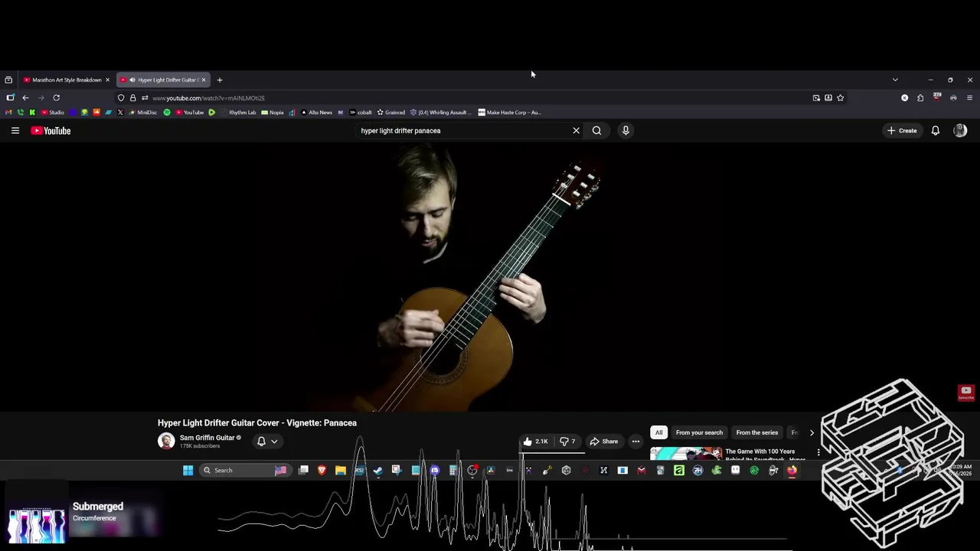This screenshot has width=980, height=551.
Task: Click the Firefox icon in the taskbar
Action: pos(792,470)
